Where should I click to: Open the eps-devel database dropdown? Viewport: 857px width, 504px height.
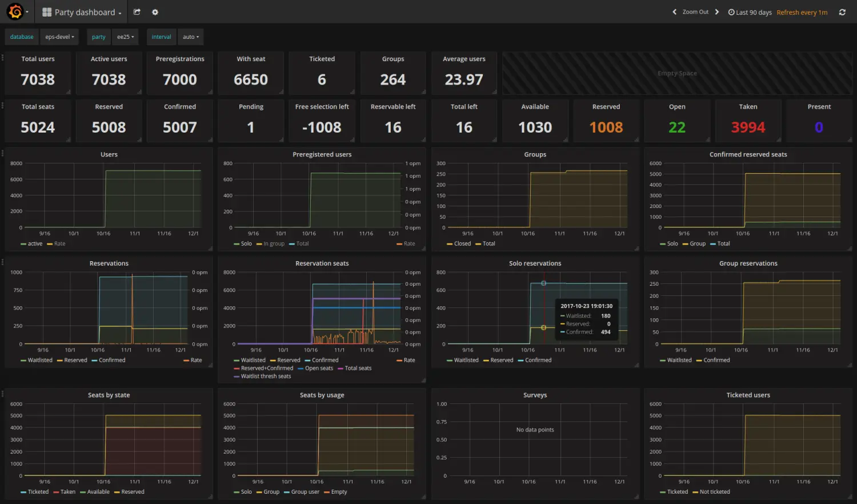(x=59, y=37)
